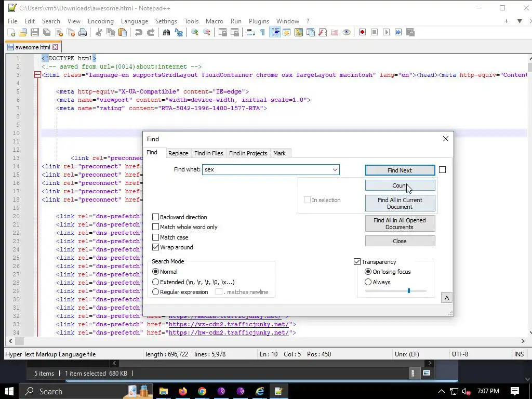Image resolution: width=532 pixels, height=399 pixels.
Task: Tick the checkbox beside Find Next
Action: click(443, 170)
